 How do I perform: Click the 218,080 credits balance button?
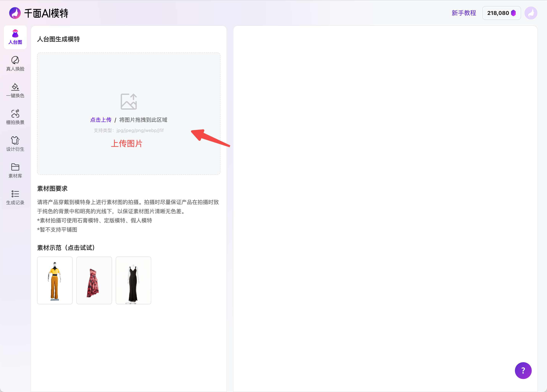pos(501,13)
